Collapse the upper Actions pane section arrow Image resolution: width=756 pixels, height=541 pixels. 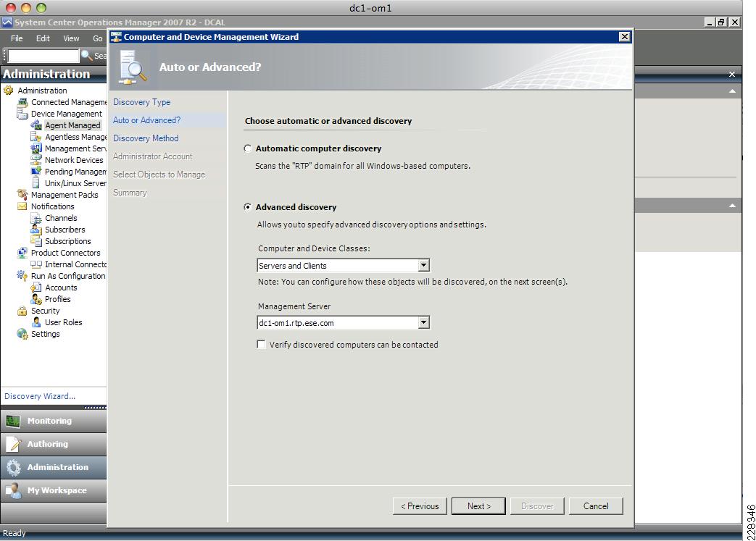coord(732,91)
